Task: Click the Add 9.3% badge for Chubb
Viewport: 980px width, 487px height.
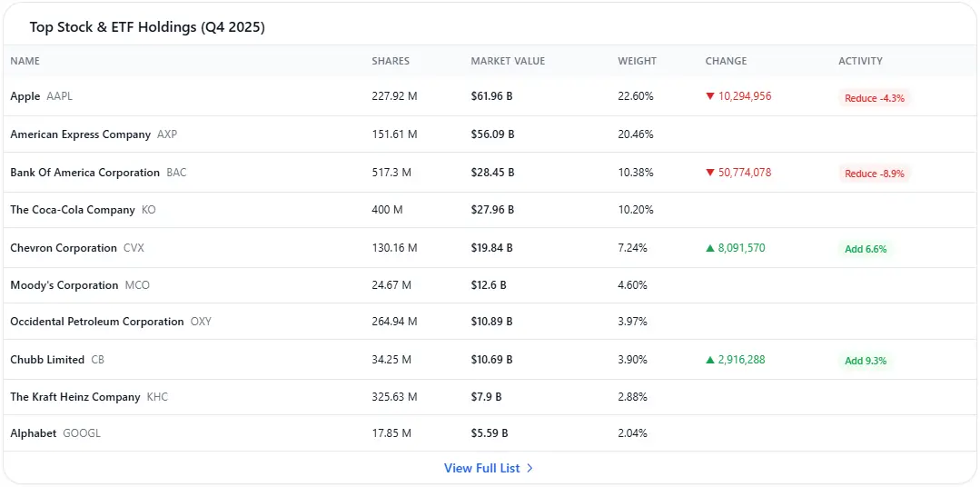Action: 865,361
